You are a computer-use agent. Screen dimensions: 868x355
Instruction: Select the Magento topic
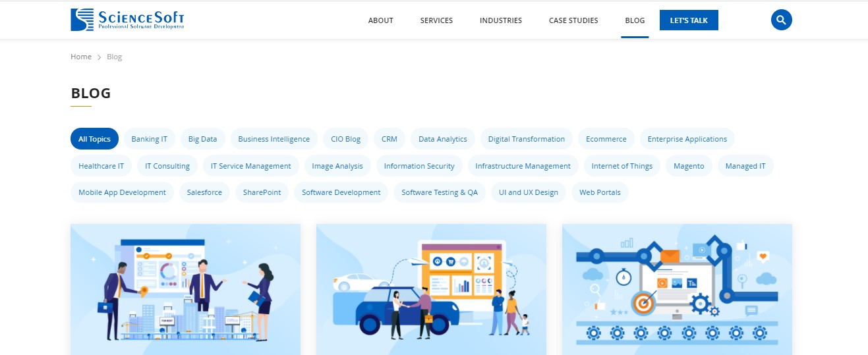pos(689,166)
